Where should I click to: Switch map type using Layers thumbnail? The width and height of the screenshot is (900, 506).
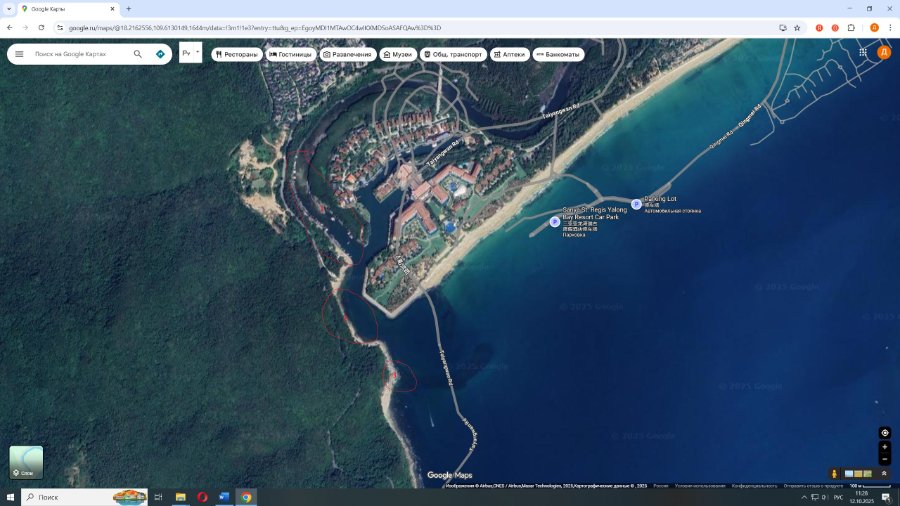coord(26,462)
